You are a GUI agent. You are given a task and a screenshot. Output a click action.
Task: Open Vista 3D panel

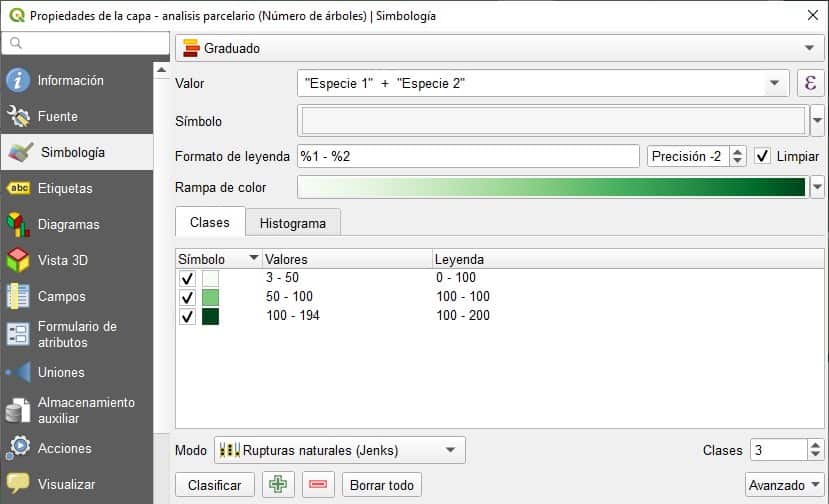click(x=62, y=260)
